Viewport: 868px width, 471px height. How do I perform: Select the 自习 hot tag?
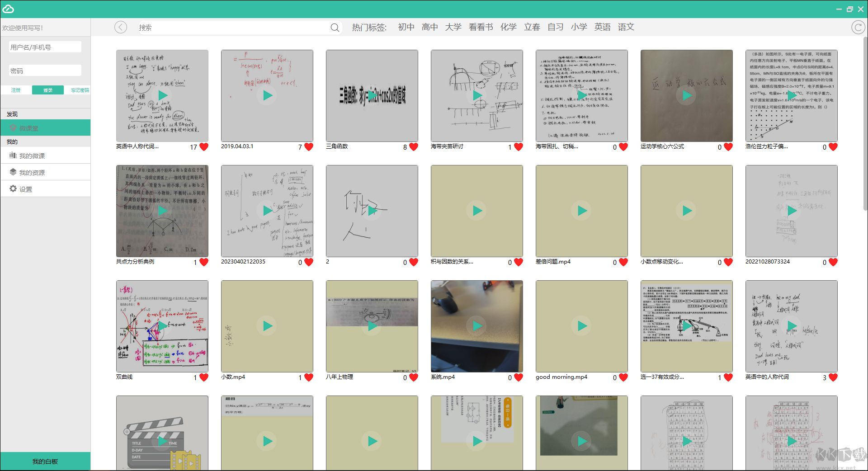[555, 27]
